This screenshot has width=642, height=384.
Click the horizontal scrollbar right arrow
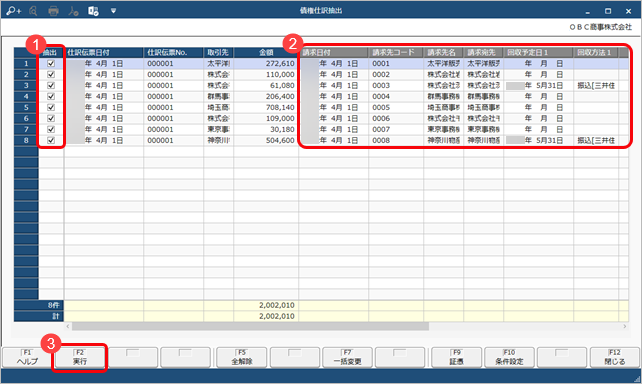(x=625, y=326)
